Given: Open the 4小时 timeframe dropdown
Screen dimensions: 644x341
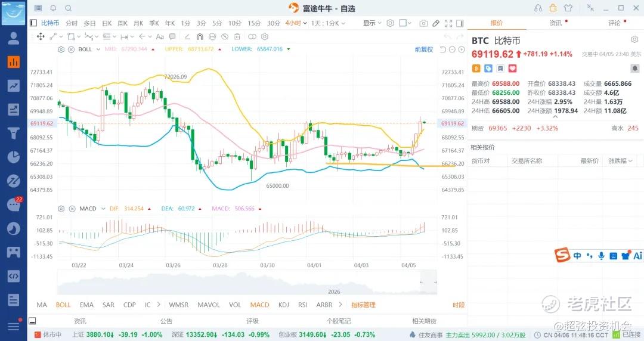Looking at the screenshot, I should 295,23.
